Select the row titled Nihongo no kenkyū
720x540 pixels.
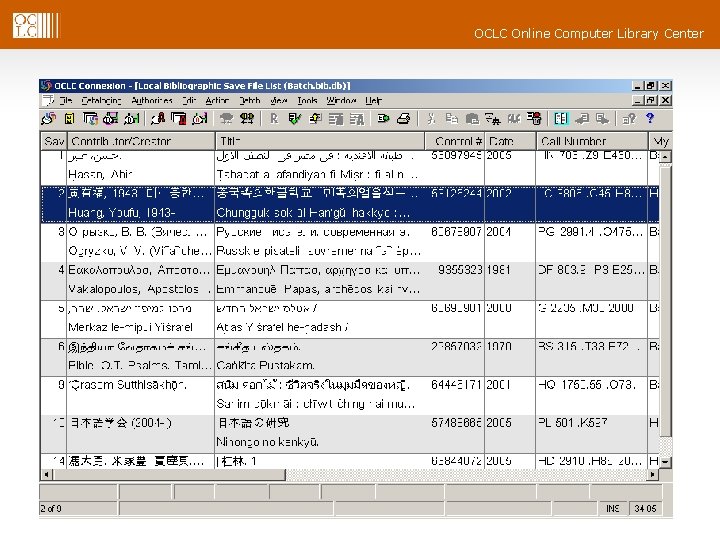click(x=350, y=433)
